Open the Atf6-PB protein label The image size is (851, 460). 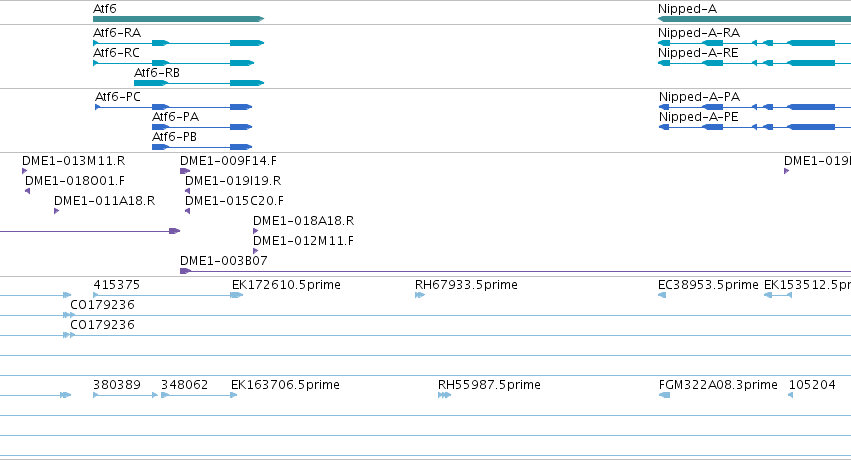click(x=174, y=137)
